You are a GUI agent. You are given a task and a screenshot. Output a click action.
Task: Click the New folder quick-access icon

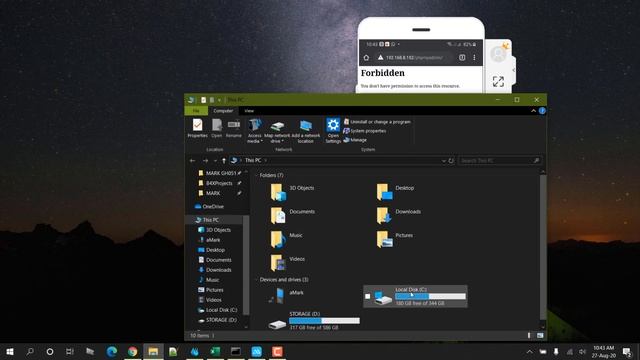[x=211, y=100]
